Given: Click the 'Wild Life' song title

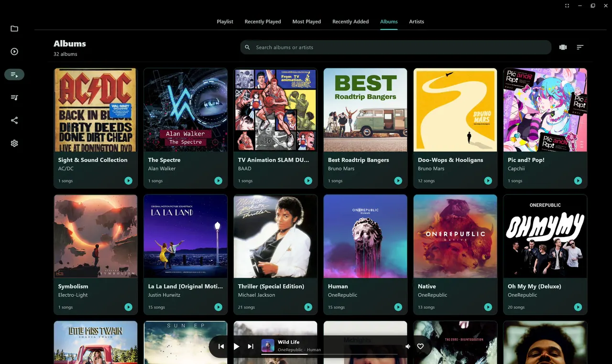Looking at the screenshot, I should (289, 342).
